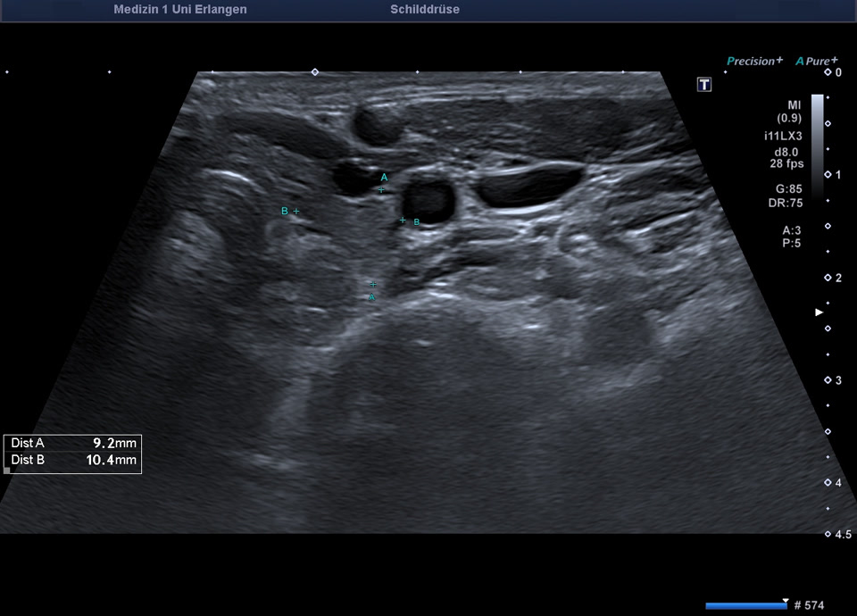
Task: Toggle the APure+ imaging mode
Action: tap(816, 61)
